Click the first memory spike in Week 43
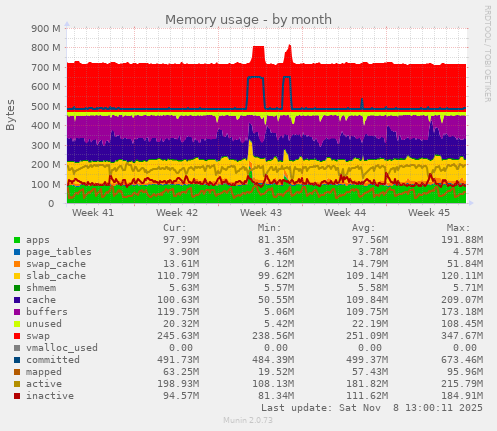Image resolution: width=497 pixels, height=431 pixels. coord(258,55)
